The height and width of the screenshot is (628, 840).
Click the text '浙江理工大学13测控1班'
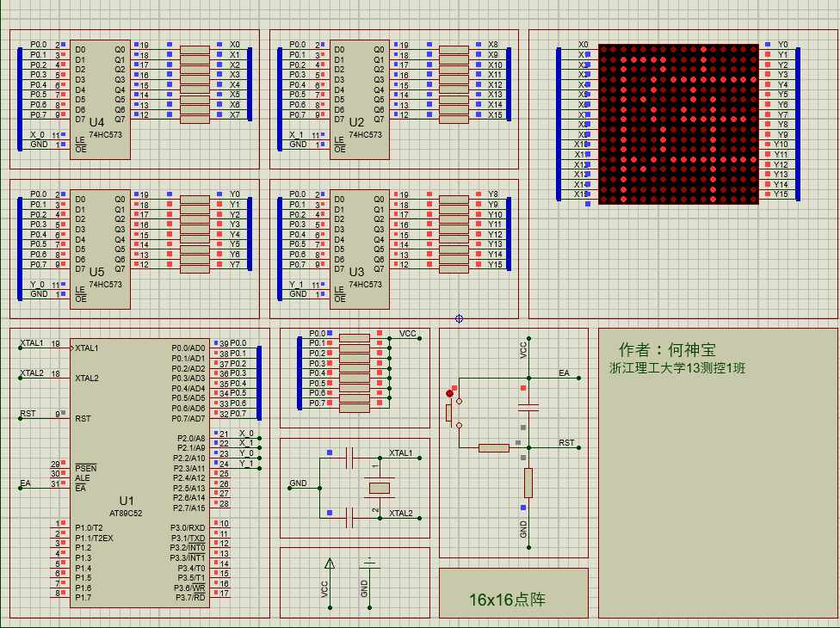point(677,368)
